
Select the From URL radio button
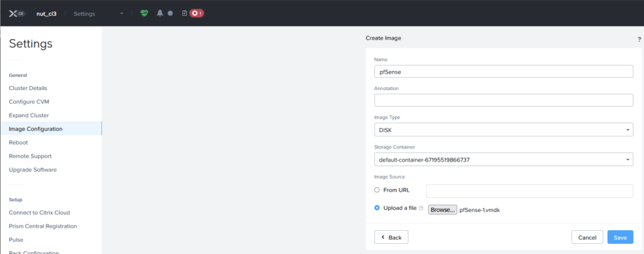pos(377,190)
